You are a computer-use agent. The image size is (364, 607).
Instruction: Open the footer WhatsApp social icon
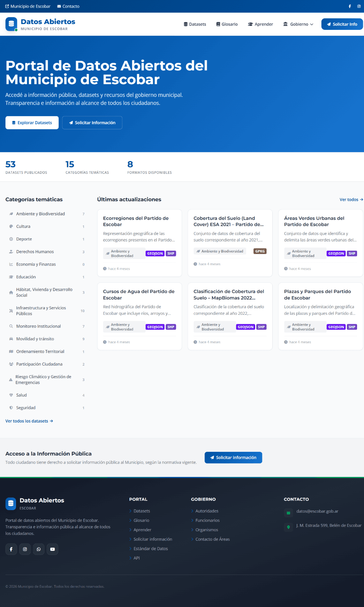39,549
